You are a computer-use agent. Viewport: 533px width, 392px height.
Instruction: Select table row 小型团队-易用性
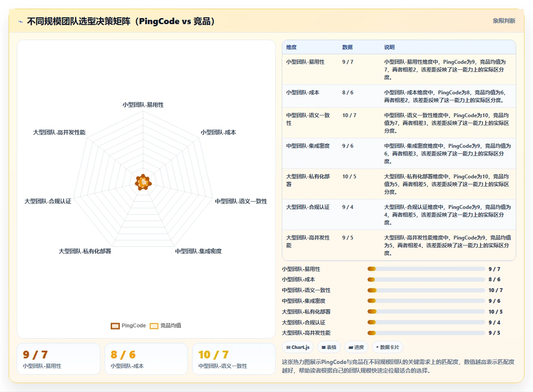[x=399, y=70]
